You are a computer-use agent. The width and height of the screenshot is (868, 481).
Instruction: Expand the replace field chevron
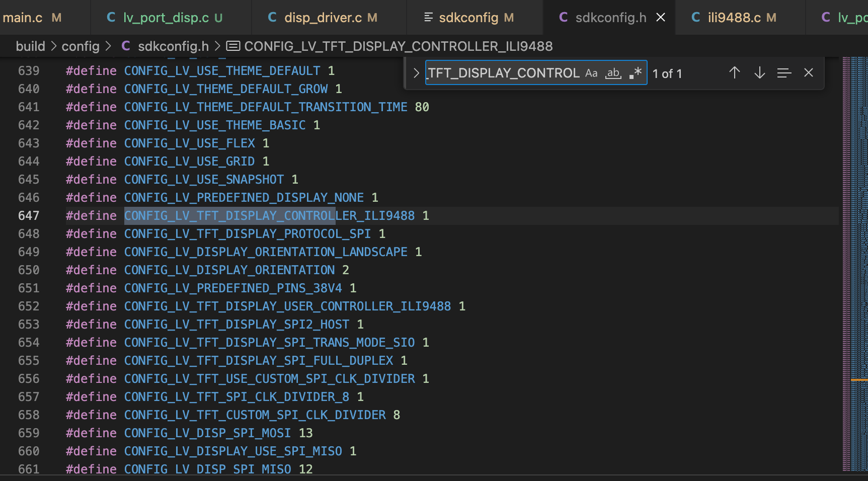(416, 73)
